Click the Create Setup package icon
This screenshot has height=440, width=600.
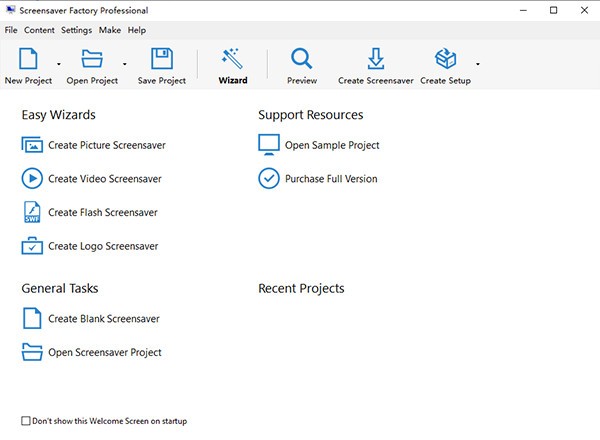445,59
